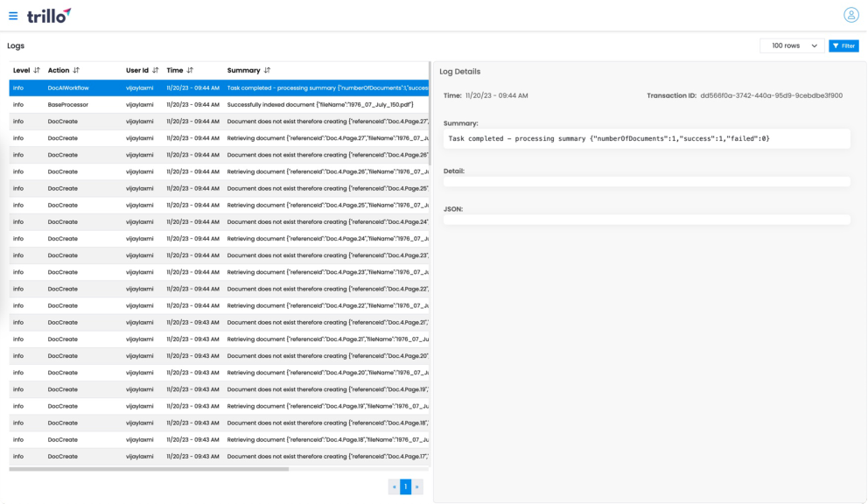Select row retrieving Doc.4.Page.23
The width and height of the screenshot is (868, 504).
219,272
